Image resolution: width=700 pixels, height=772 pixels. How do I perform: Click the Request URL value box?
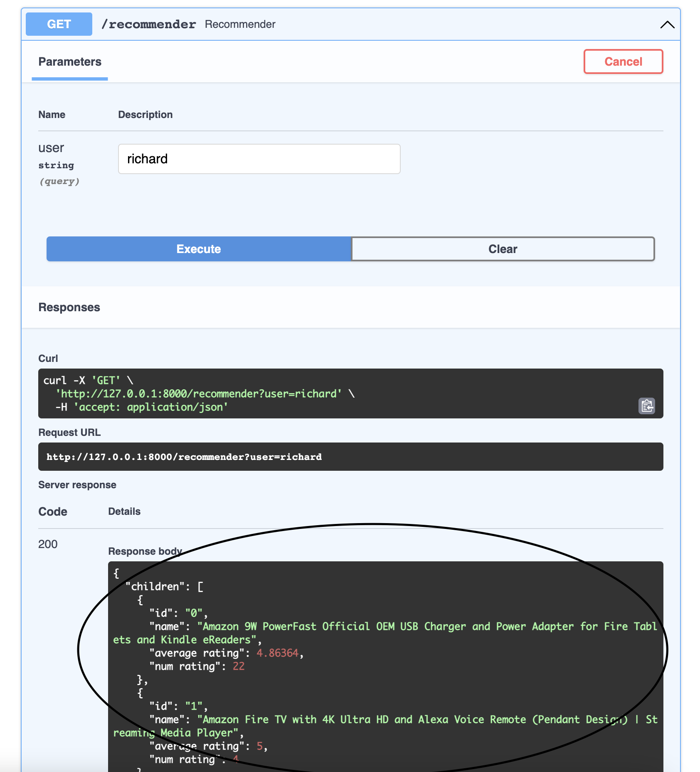coord(351,457)
